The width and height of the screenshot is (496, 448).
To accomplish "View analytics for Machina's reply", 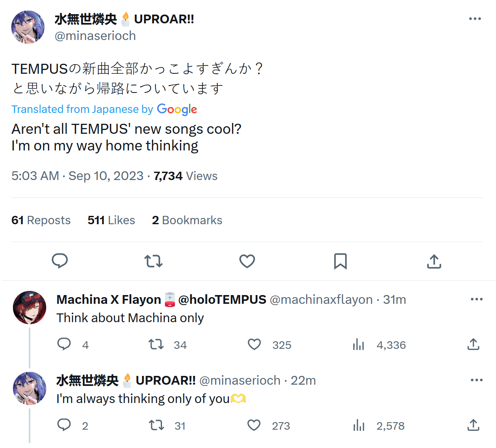I will tap(359, 345).
